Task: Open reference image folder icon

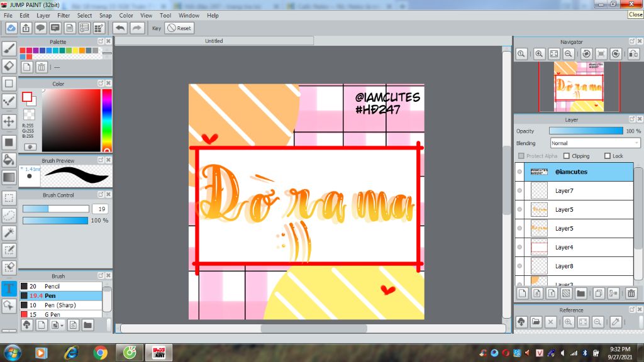Action: pos(536,322)
